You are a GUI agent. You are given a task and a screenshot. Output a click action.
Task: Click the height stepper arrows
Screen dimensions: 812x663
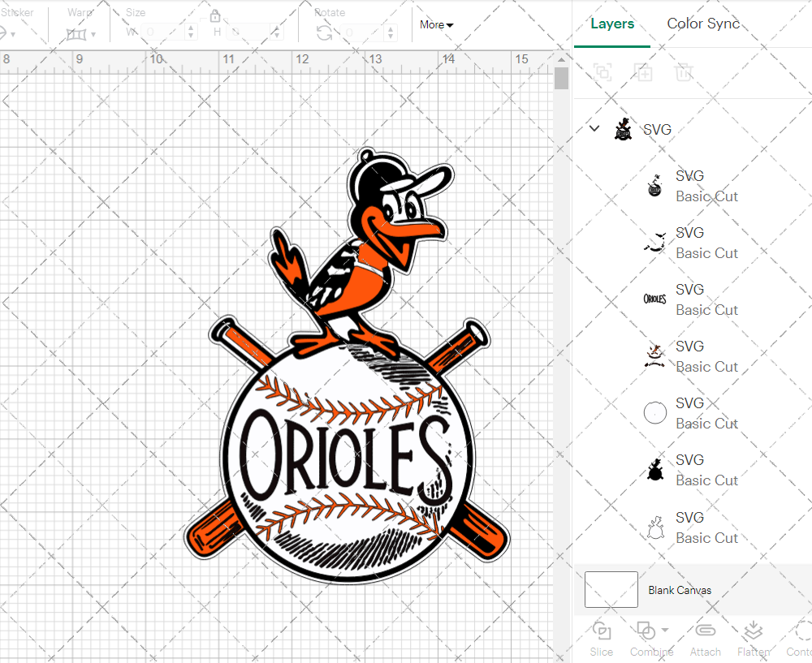pos(276,32)
